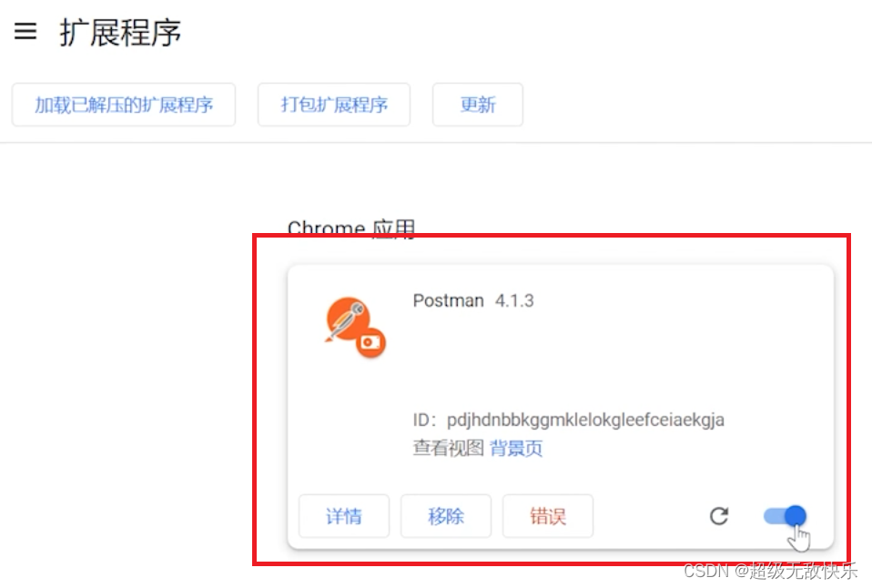Click 移除 to remove Postman
Viewport: 872px width, 588px height.
pyautogui.click(x=446, y=516)
